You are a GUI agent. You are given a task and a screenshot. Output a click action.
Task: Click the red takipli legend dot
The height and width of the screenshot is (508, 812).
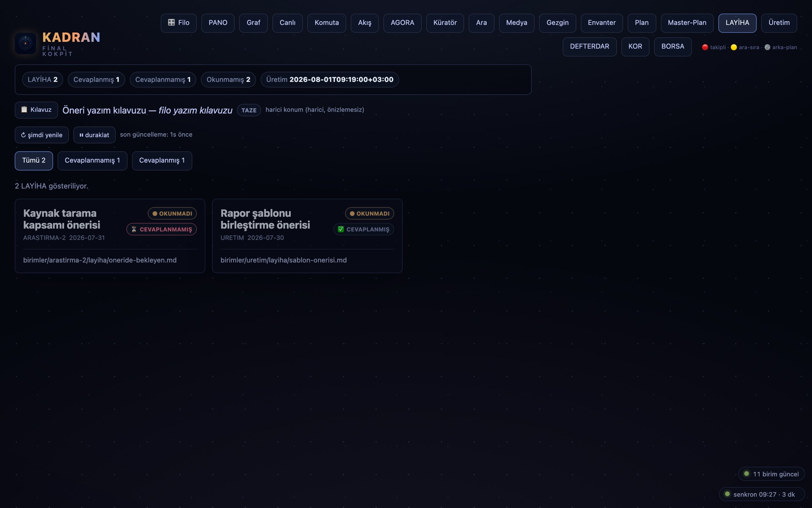click(x=705, y=47)
